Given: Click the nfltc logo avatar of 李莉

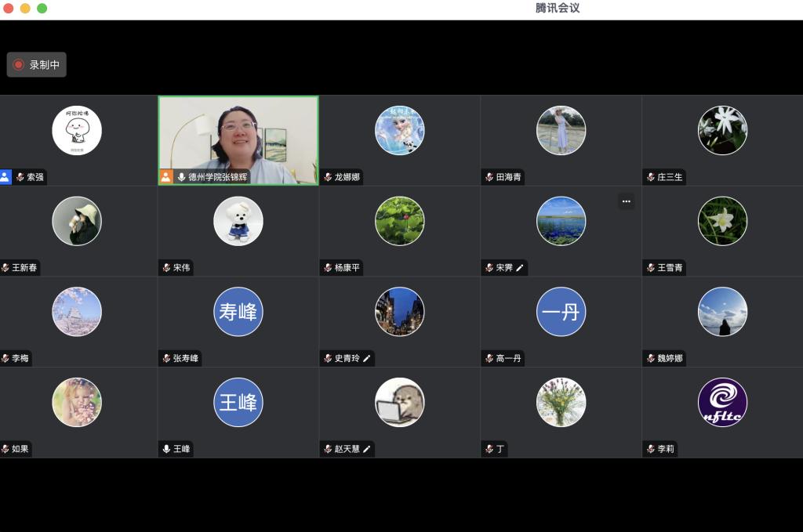Looking at the screenshot, I should [722, 402].
